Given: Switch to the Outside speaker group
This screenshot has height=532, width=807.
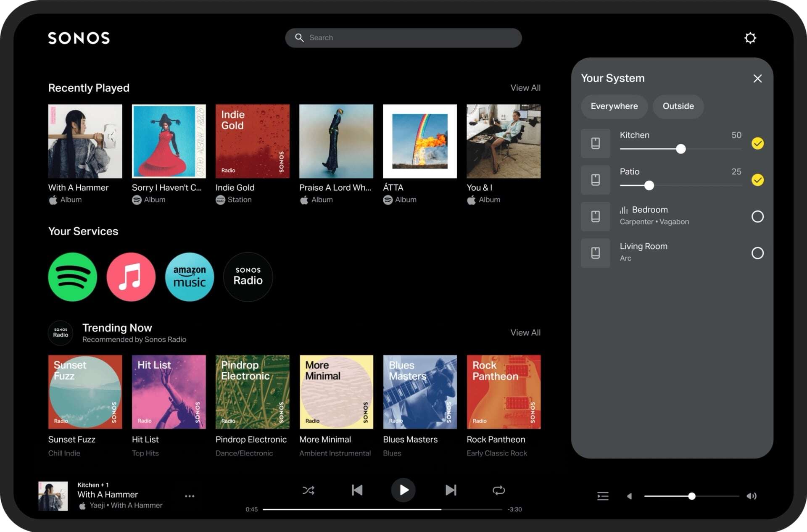Looking at the screenshot, I should pyautogui.click(x=678, y=106).
